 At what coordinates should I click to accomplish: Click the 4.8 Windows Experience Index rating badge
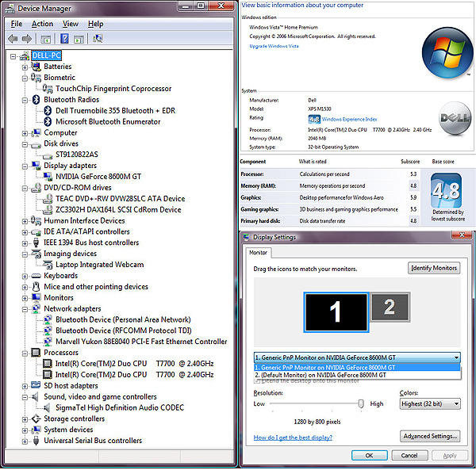coord(314,119)
